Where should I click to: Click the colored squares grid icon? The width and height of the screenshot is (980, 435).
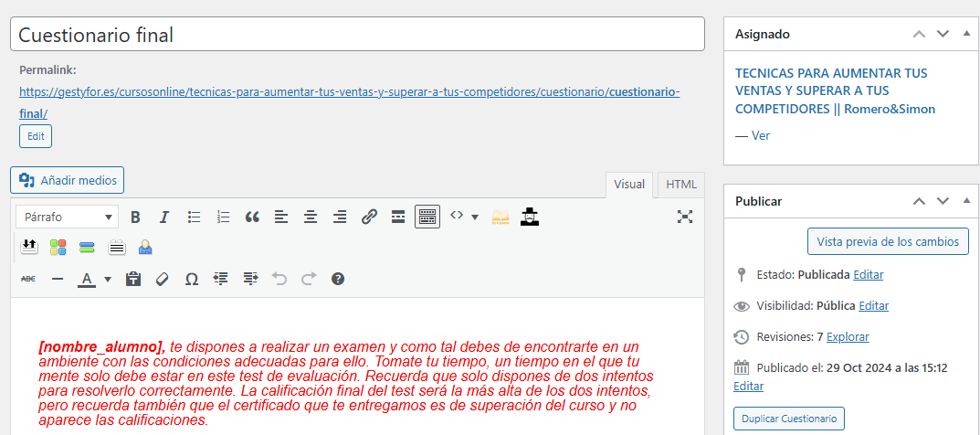[58, 248]
